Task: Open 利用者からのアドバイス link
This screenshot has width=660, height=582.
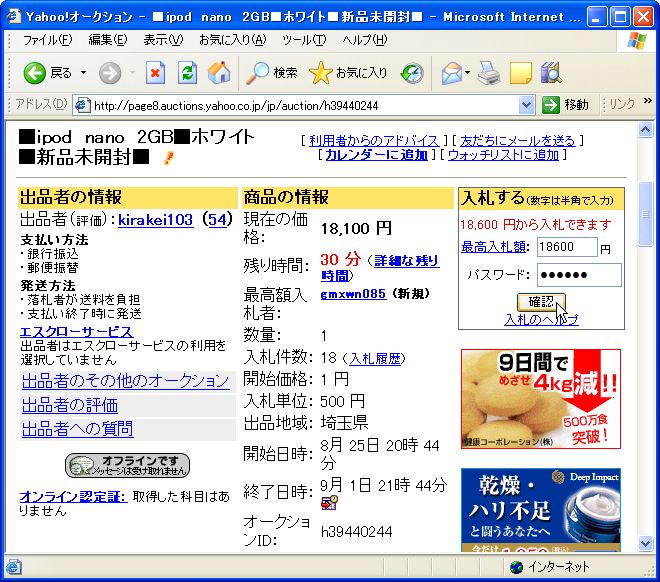Action: pyautogui.click(x=374, y=141)
